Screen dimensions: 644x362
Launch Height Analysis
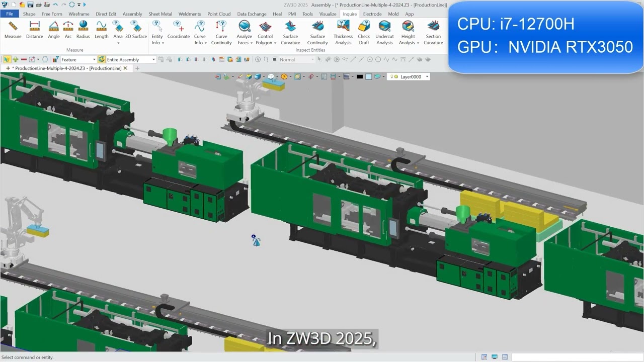408,33
